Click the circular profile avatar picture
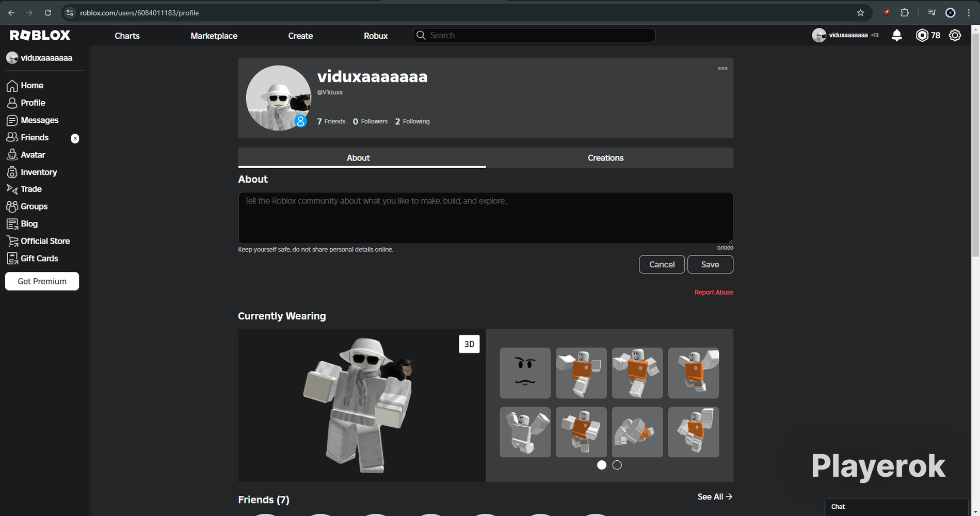This screenshot has width=980, height=516. [x=279, y=98]
